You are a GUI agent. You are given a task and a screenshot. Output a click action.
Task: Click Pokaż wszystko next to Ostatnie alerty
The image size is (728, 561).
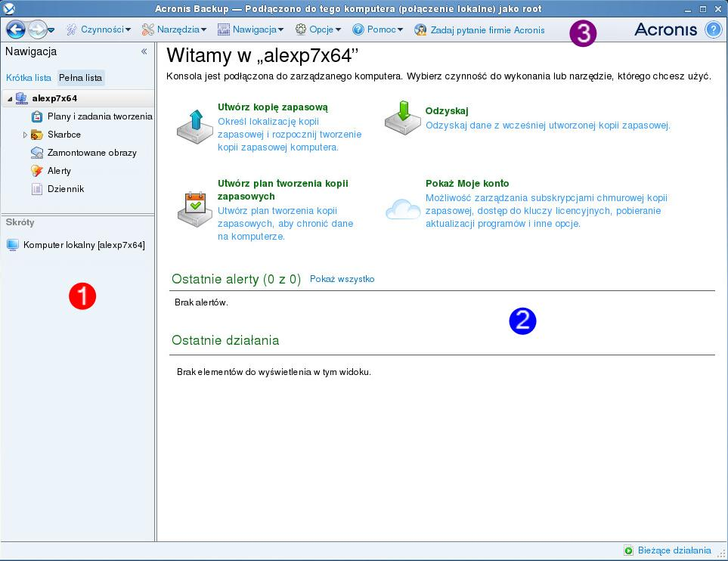pos(342,279)
